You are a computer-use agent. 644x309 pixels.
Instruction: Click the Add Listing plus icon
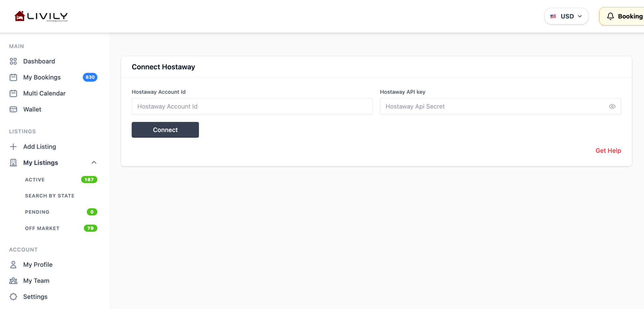(x=13, y=146)
